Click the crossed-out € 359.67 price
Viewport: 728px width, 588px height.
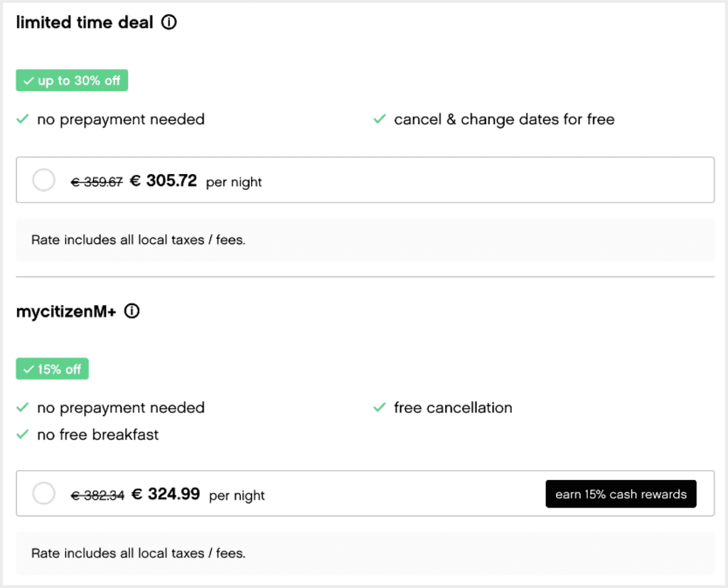(97, 181)
